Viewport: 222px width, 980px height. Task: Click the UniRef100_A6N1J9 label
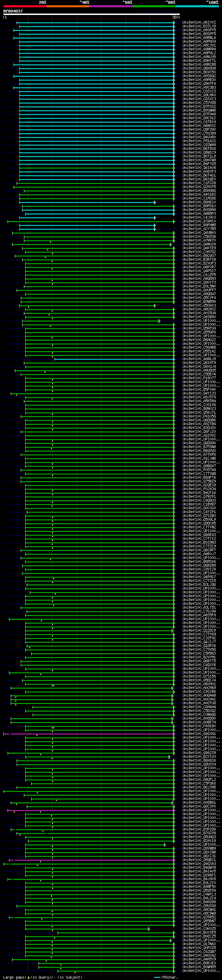tap(199, 359)
